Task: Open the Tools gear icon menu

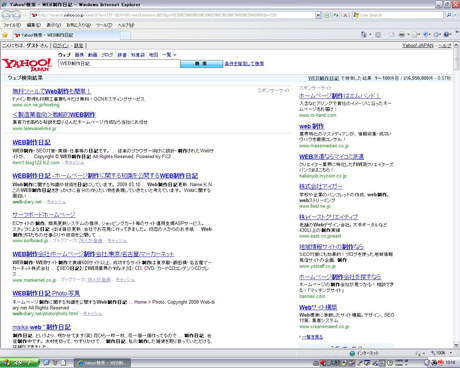Action: (x=437, y=34)
